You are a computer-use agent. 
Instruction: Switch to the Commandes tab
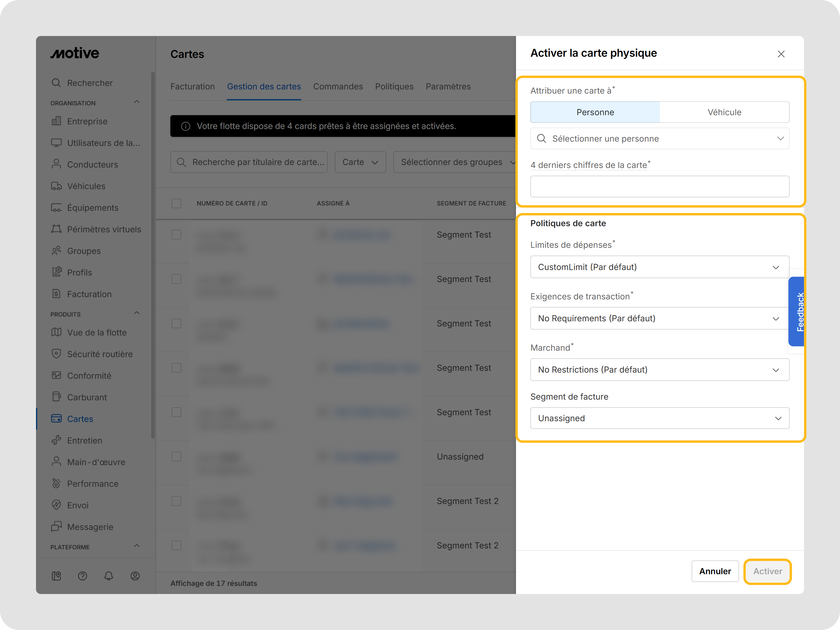(x=338, y=87)
